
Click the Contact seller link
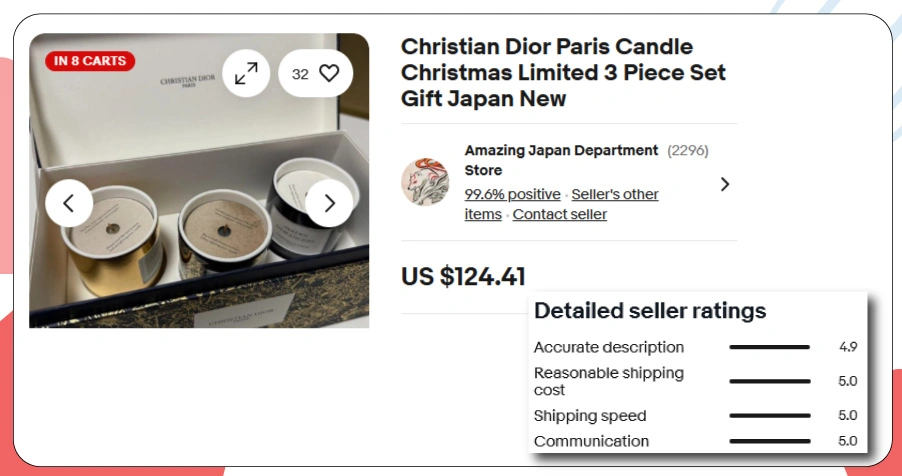[x=559, y=214]
